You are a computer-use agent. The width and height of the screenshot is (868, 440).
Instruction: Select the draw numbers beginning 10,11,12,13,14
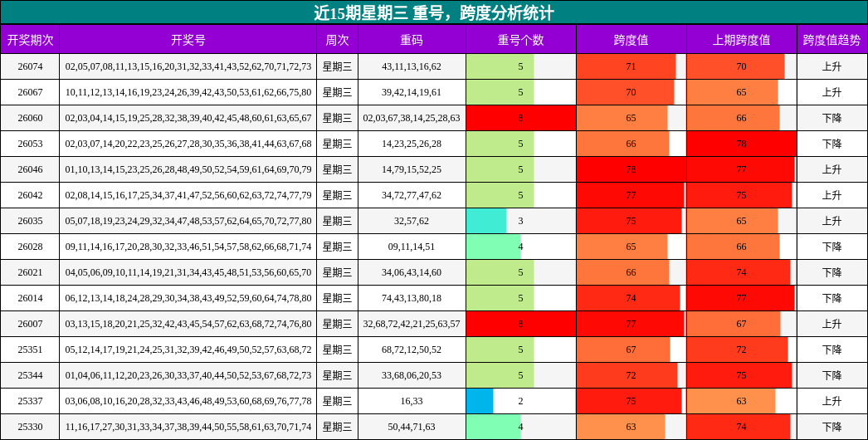[x=188, y=92]
